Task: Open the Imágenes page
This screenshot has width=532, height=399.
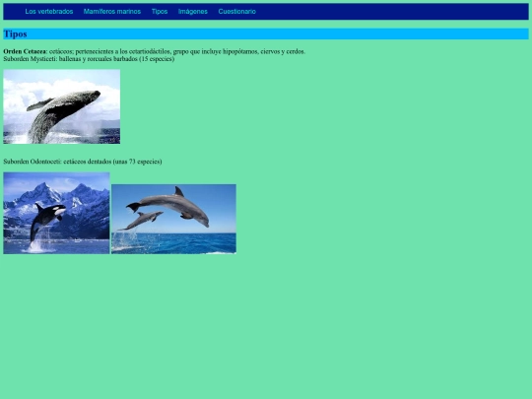Action: pos(193,12)
